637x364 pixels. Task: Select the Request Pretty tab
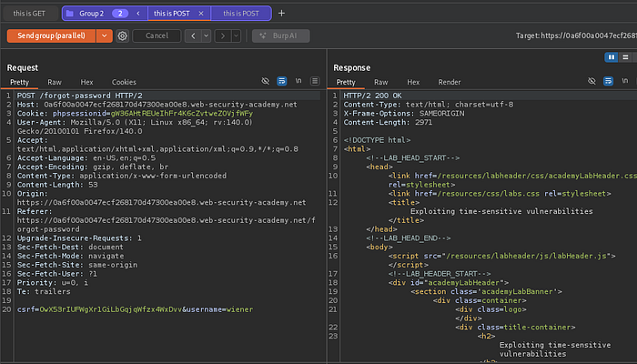[19, 82]
